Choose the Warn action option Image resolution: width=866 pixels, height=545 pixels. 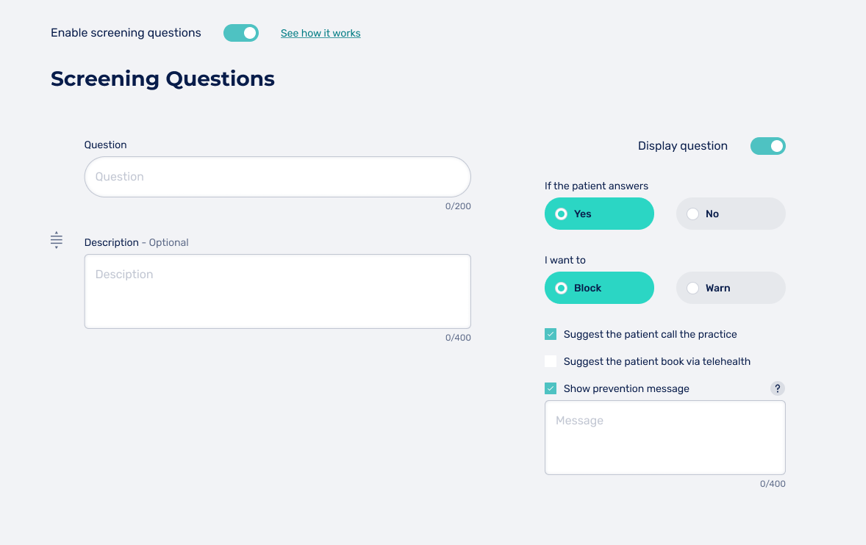tap(730, 288)
